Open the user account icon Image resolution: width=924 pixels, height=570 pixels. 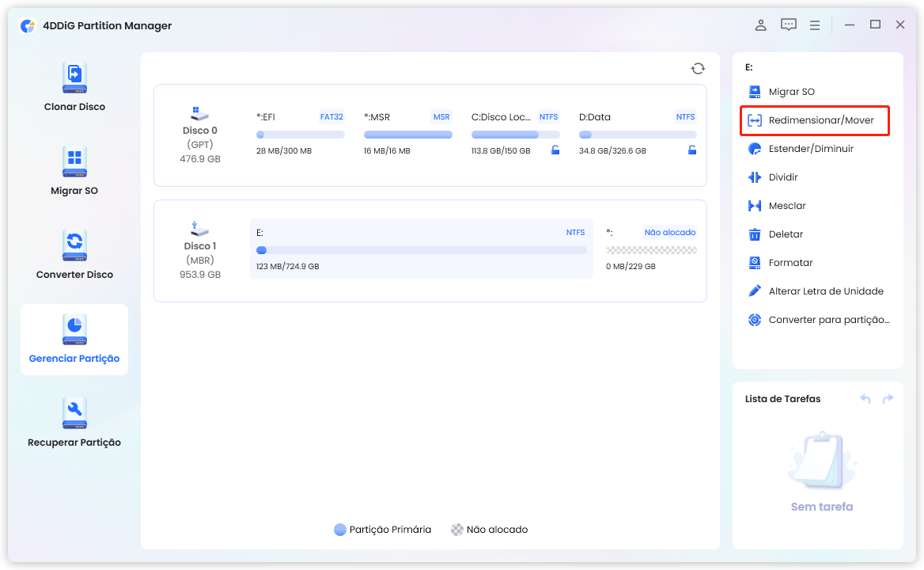coord(760,25)
